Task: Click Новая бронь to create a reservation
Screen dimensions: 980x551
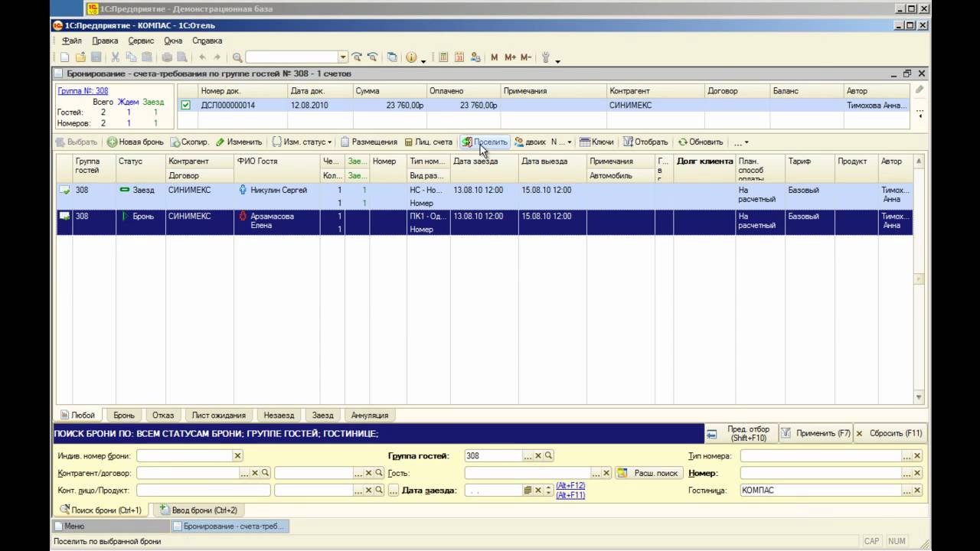Action: (135, 142)
